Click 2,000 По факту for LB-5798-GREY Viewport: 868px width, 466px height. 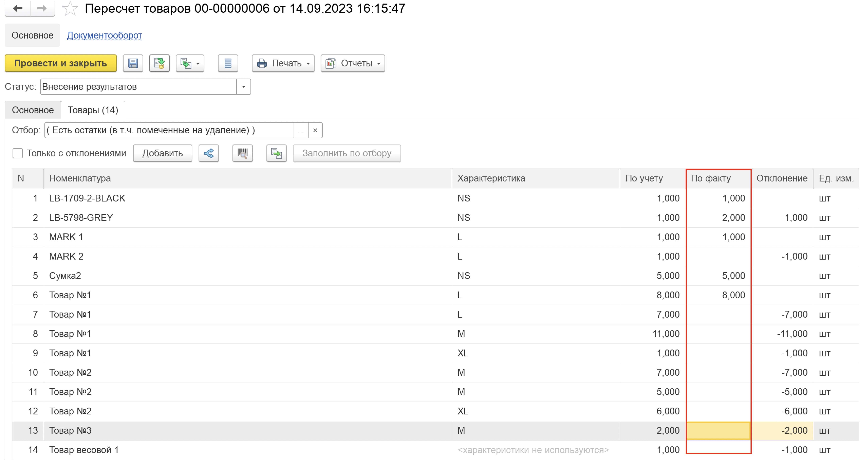[x=733, y=218]
